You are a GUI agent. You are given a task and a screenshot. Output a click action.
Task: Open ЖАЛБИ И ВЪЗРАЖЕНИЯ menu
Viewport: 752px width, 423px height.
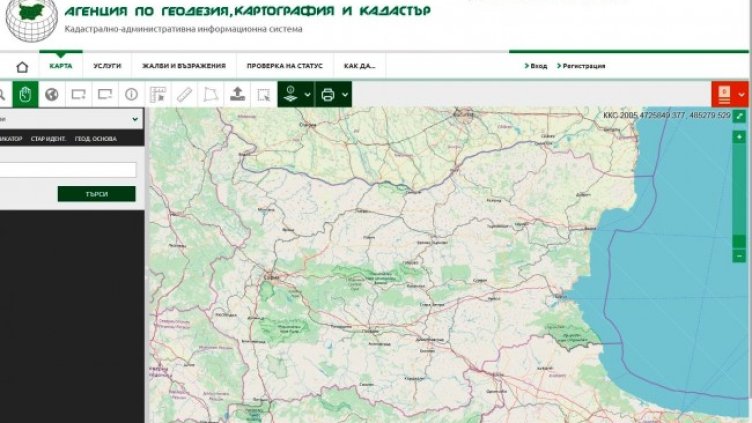(184, 66)
